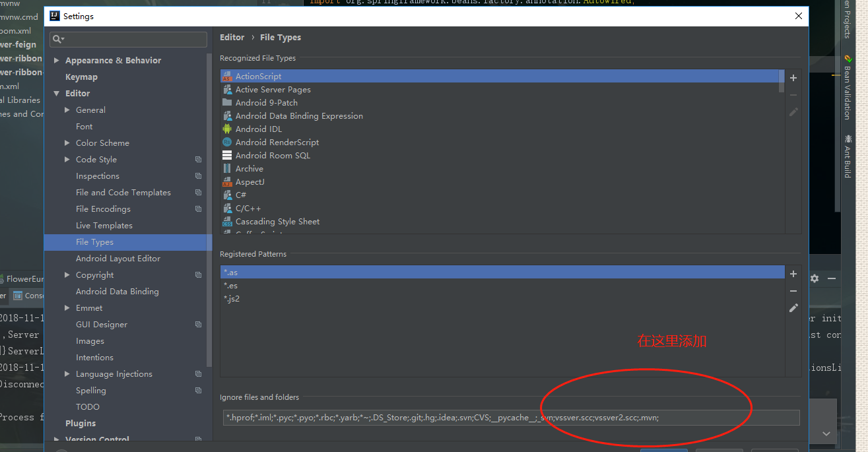Expand the Appearance & Behavior section

point(57,61)
